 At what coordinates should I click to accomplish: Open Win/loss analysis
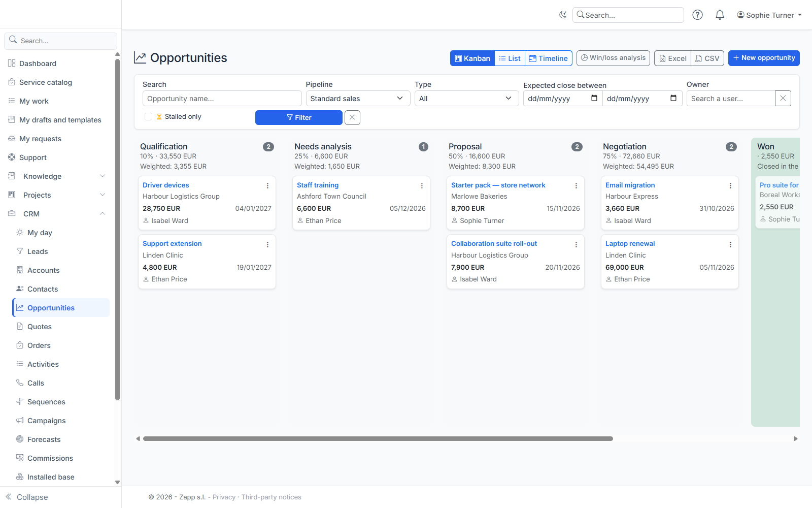point(613,58)
